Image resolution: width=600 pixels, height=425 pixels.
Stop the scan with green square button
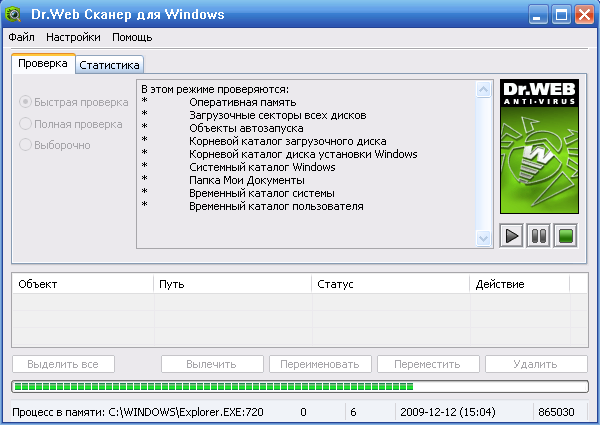(x=566, y=236)
